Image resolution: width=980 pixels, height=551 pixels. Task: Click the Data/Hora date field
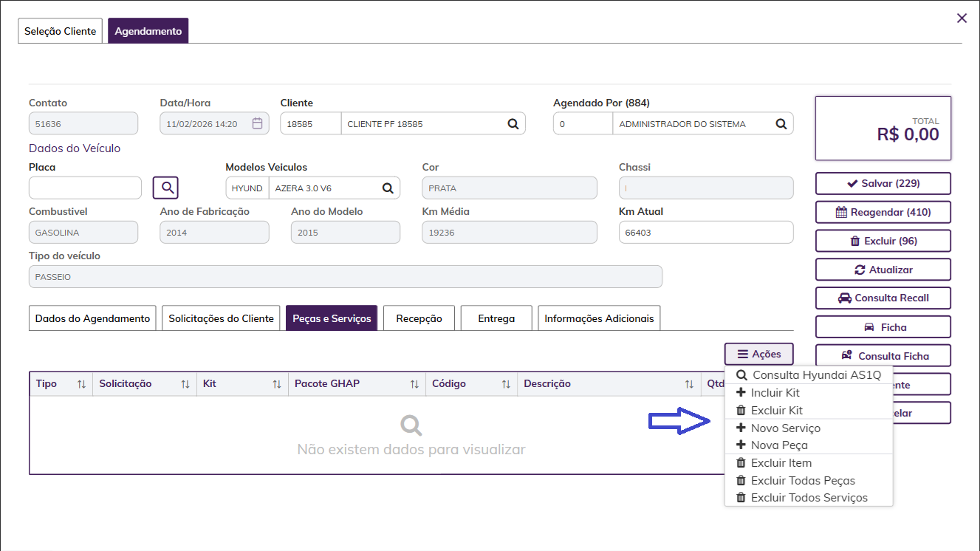pos(214,124)
